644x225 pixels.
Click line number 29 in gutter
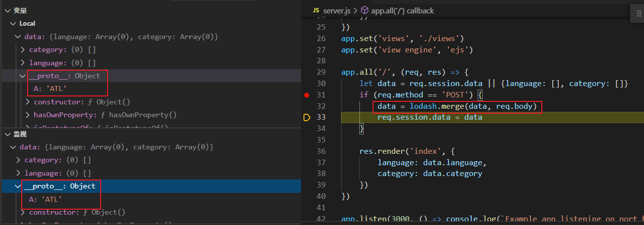pos(321,72)
